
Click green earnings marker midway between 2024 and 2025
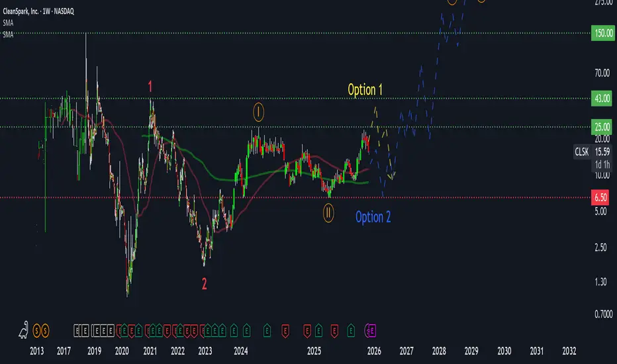[x=267, y=331]
